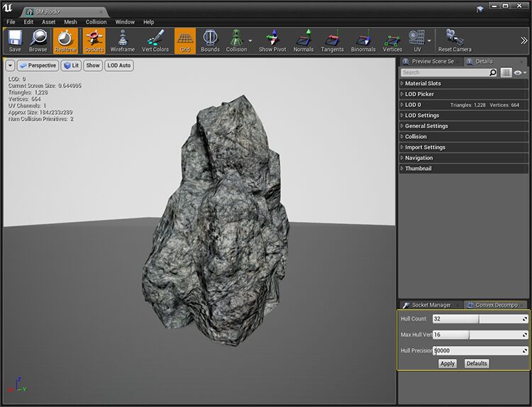532x407 pixels.
Task: Display mesh Normals
Action: point(303,40)
